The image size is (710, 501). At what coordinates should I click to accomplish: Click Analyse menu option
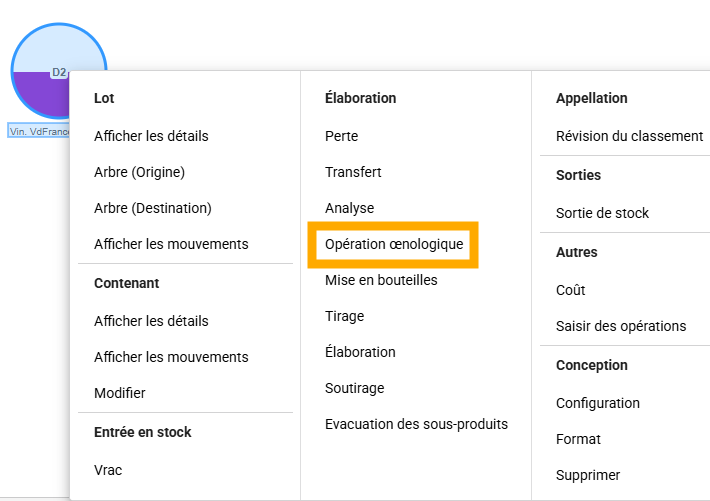(349, 208)
